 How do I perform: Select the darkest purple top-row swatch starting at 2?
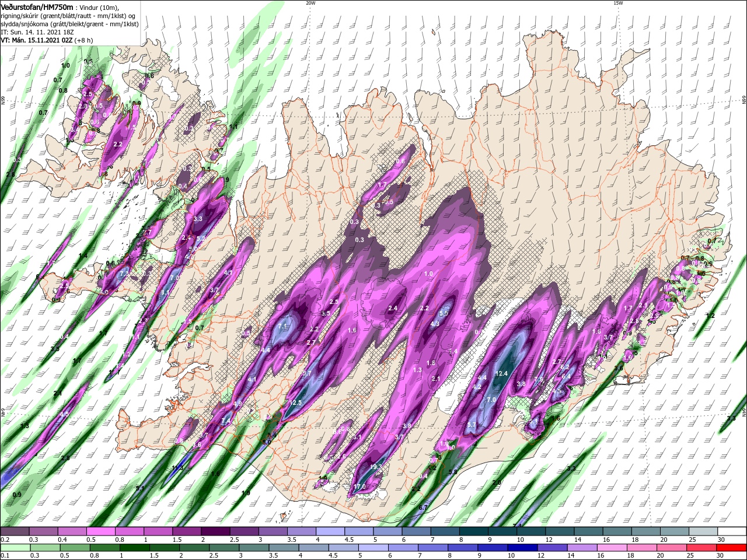[215, 531]
